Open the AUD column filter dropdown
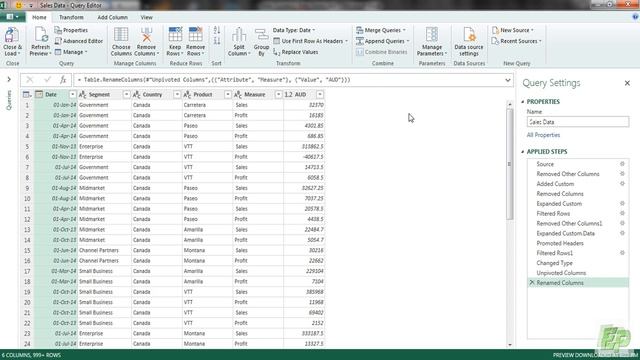 (x=320, y=94)
